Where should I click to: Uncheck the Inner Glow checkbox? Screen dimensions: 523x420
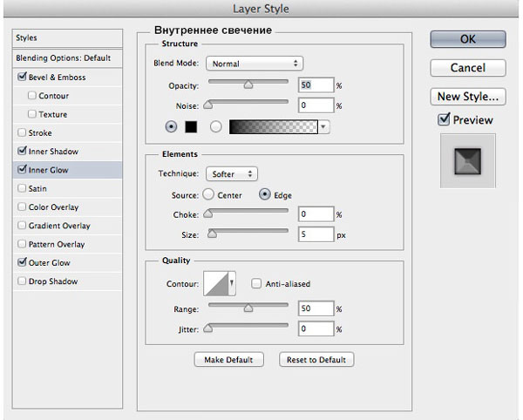pos(22,170)
